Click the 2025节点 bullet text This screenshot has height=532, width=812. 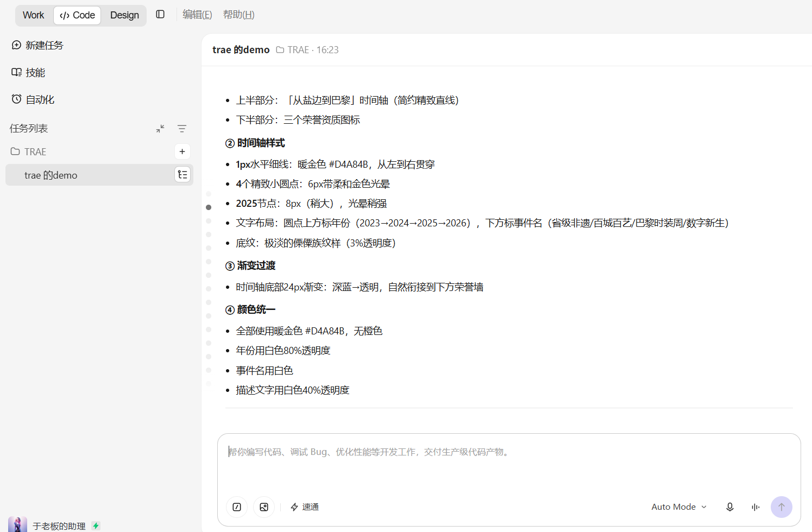coord(311,204)
